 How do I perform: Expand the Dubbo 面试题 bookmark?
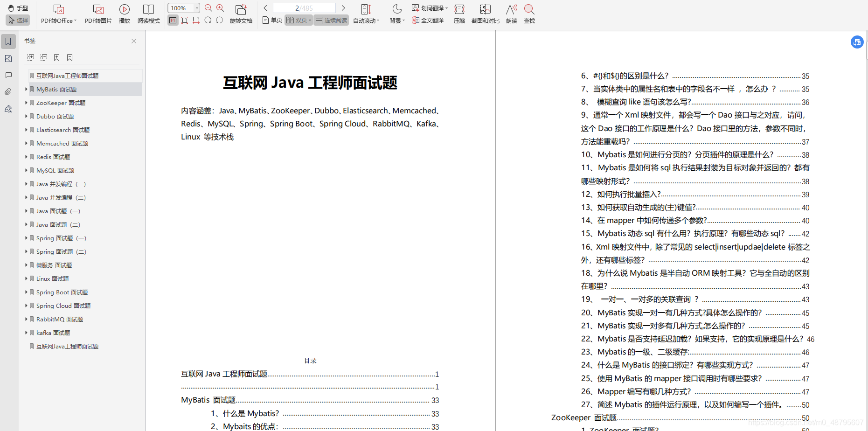tap(26, 116)
